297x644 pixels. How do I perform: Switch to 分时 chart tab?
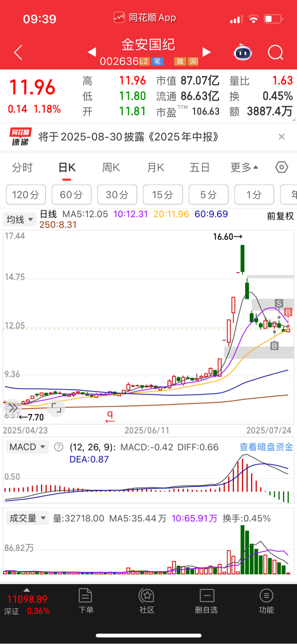point(22,167)
